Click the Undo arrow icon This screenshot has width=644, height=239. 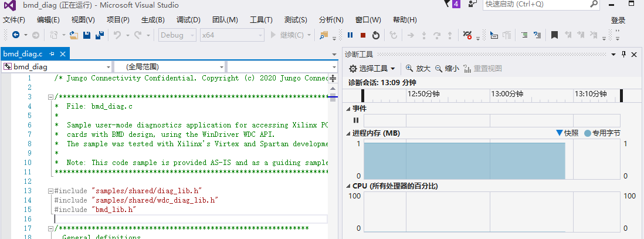point(117,35)
